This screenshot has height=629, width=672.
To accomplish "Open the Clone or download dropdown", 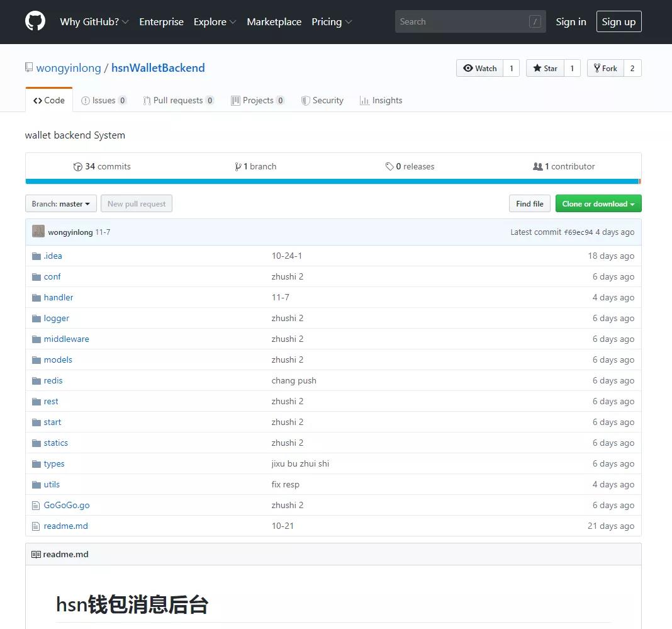I will click(x=598, y=203).
